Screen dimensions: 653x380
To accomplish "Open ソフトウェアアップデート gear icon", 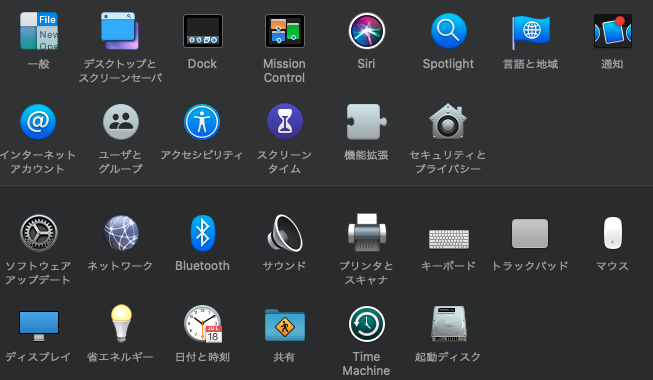I will (39, 233).
